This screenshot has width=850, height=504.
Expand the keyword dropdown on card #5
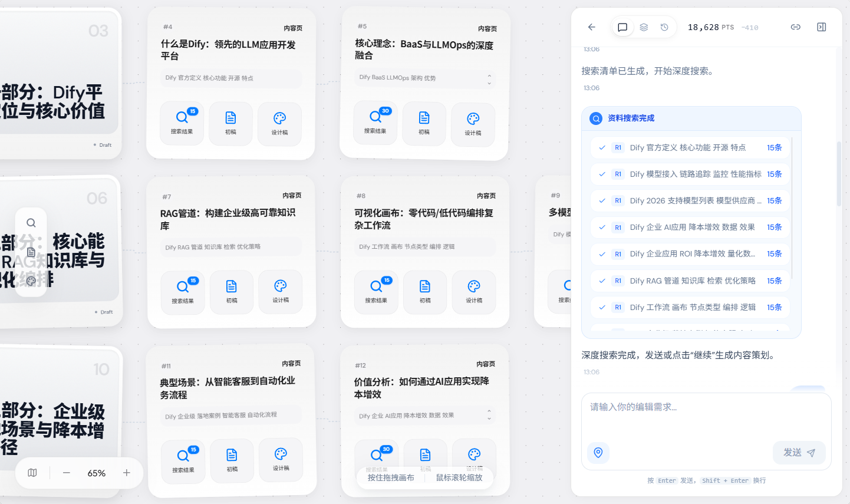click(489, 79)
